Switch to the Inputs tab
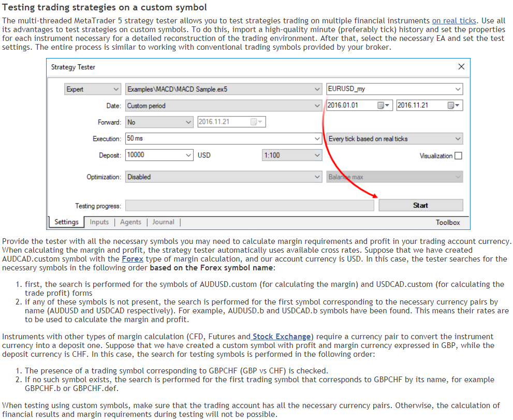The image size is (513, 420). click(x=99, y=222)
